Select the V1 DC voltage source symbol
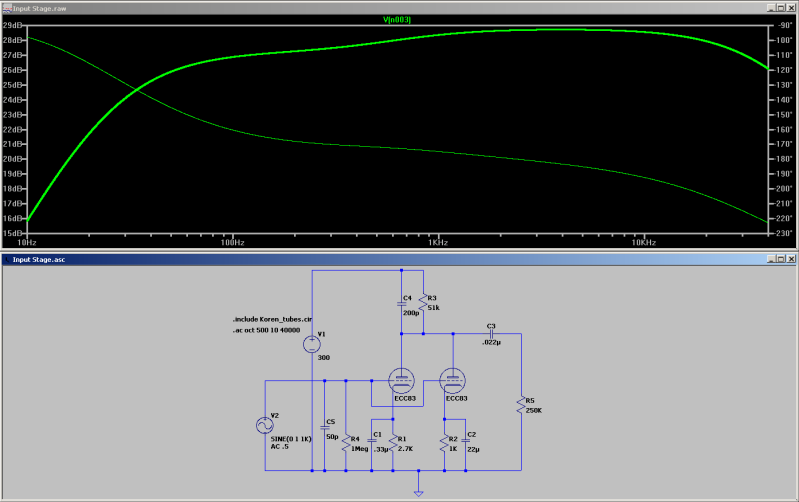The width and height of the screenshot is (799, 502). click(x=312, y=345)
